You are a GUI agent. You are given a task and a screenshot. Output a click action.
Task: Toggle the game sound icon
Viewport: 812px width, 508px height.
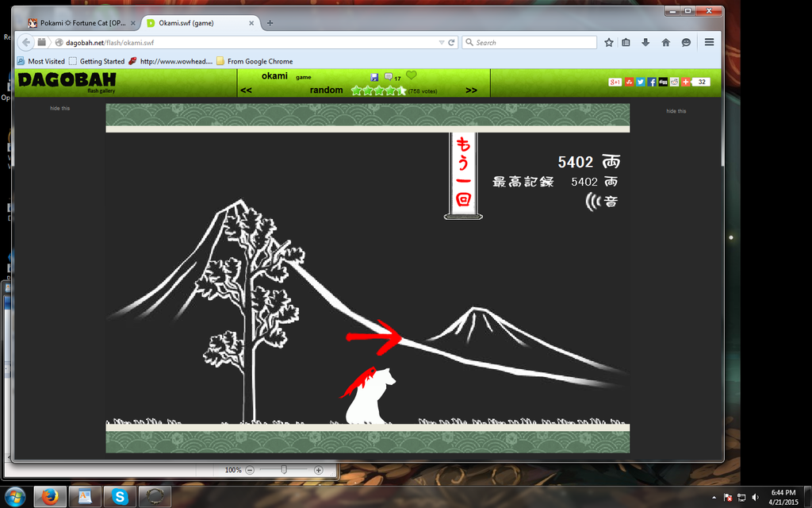(602, 201)
